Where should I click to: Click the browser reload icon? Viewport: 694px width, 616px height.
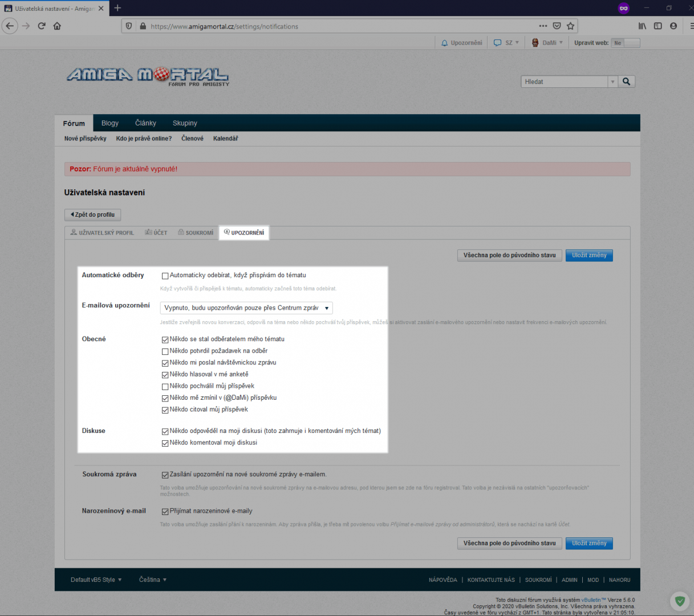coord(42,26)
